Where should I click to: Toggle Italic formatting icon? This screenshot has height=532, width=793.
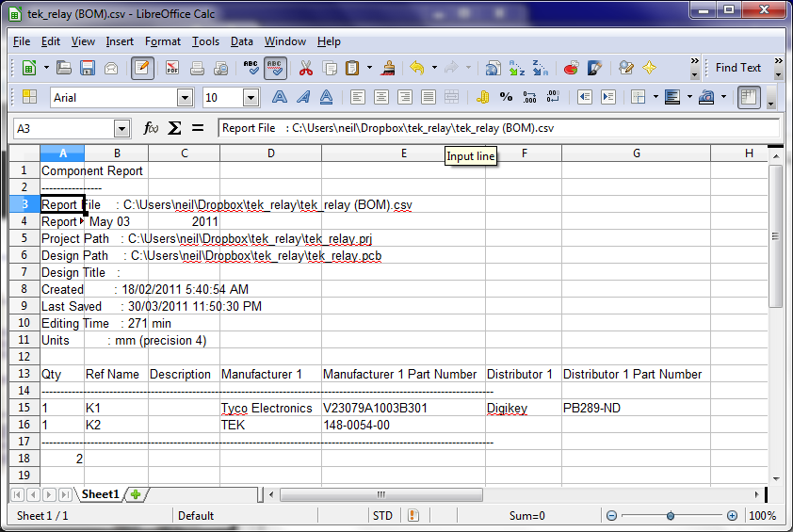click(x=303, y=97)
